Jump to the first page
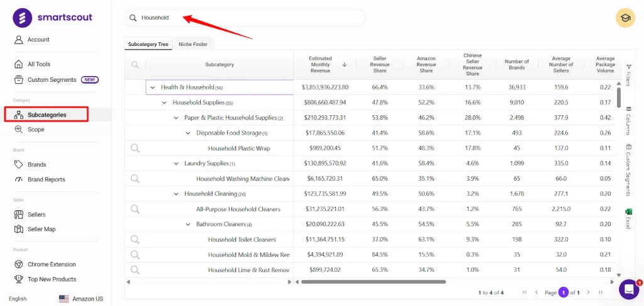This screenshot has height=306, width=644. click(525, 292)
